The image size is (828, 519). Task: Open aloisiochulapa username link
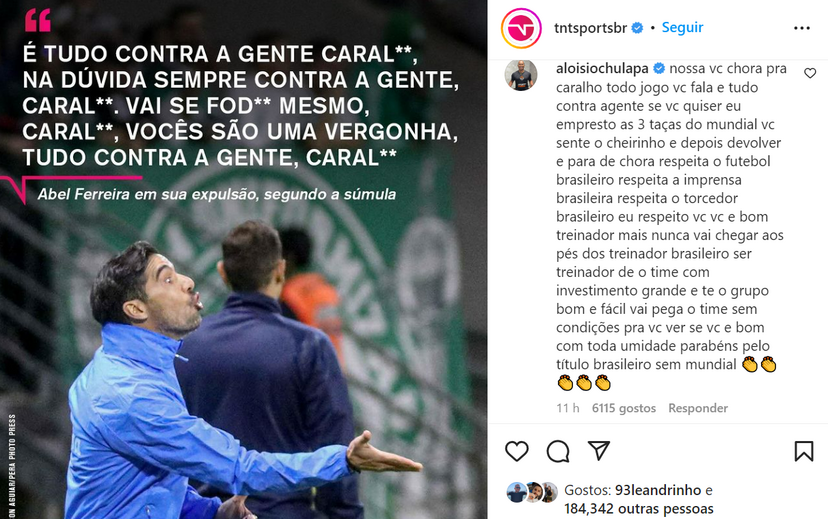pyautogui.click(x=602, y=68)
